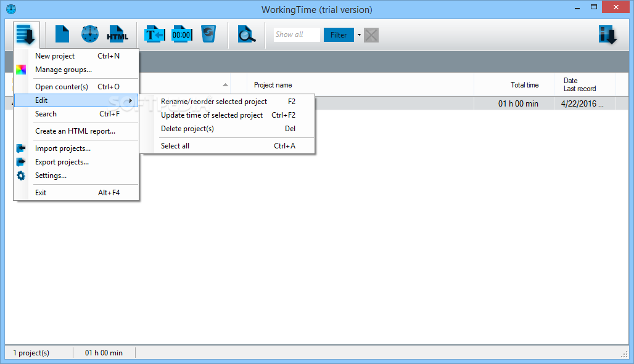The image size is (634, 364).
Task: Click the Filter button
Action: point(339,34)
